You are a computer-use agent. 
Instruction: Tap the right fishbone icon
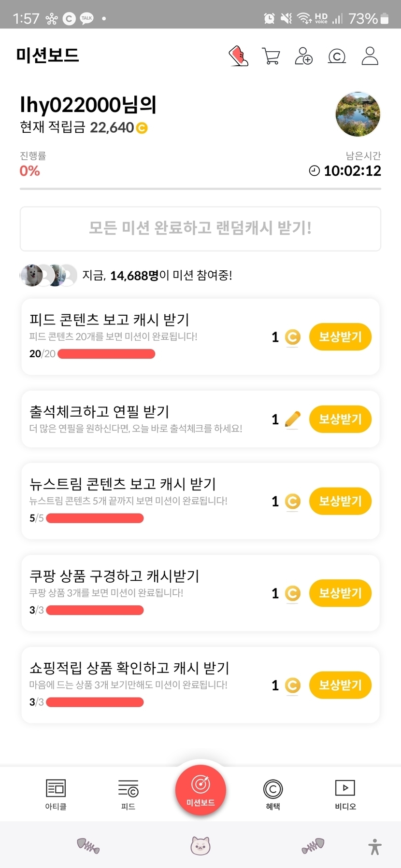point(313,846)
